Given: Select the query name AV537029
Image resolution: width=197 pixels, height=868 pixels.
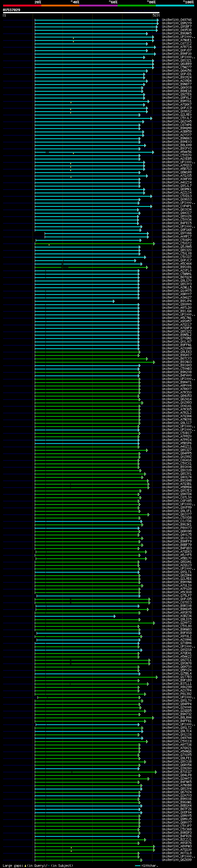Looking at the screenshot, I should pos(11,10).
